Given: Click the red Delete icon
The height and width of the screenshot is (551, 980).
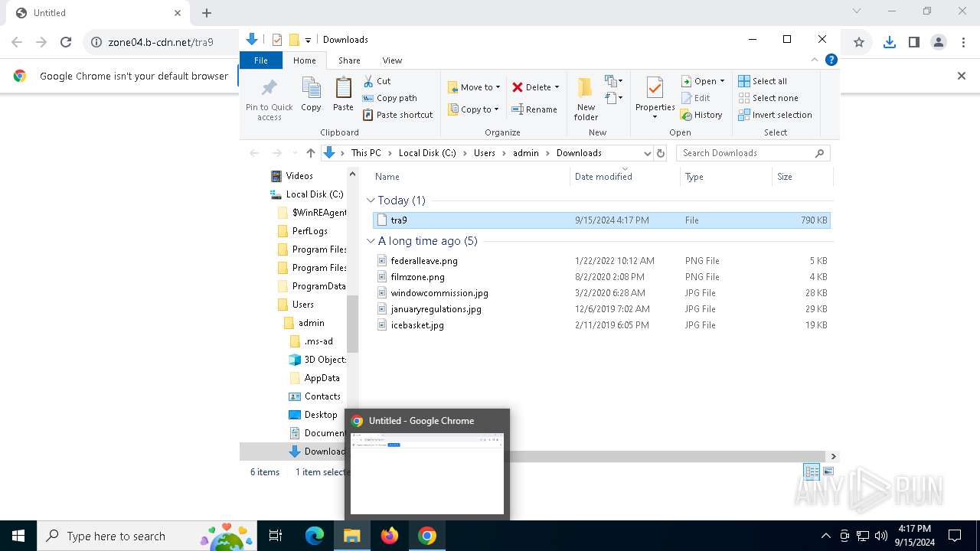Looking at the screenshot, I should point(518,87).
